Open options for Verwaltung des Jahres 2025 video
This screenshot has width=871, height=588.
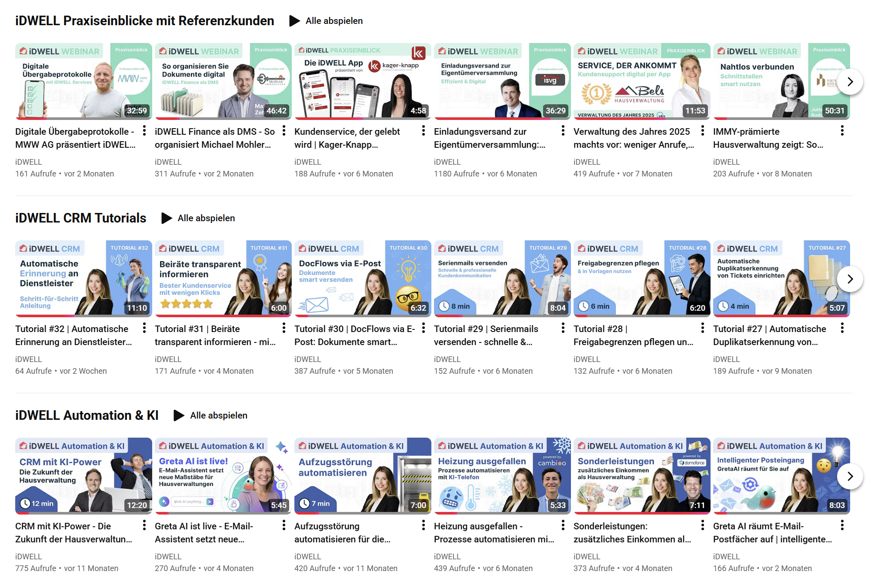point(703,131)
